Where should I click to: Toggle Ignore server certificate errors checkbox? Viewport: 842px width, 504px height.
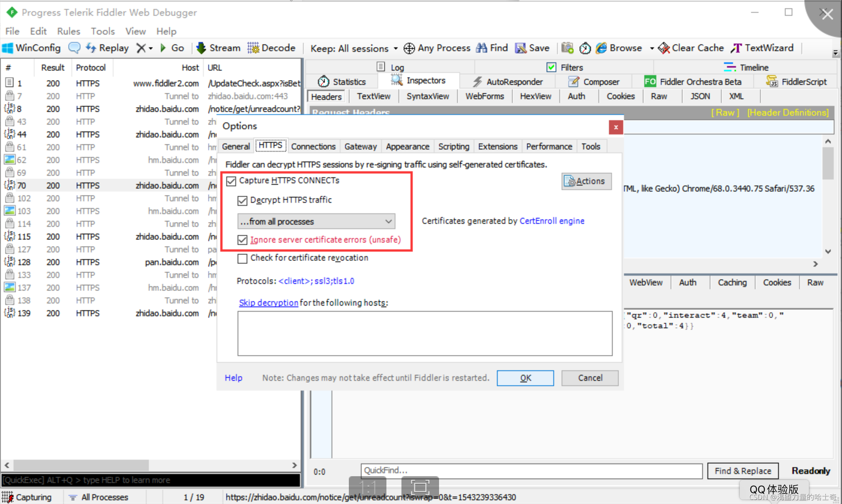point(242,240)
